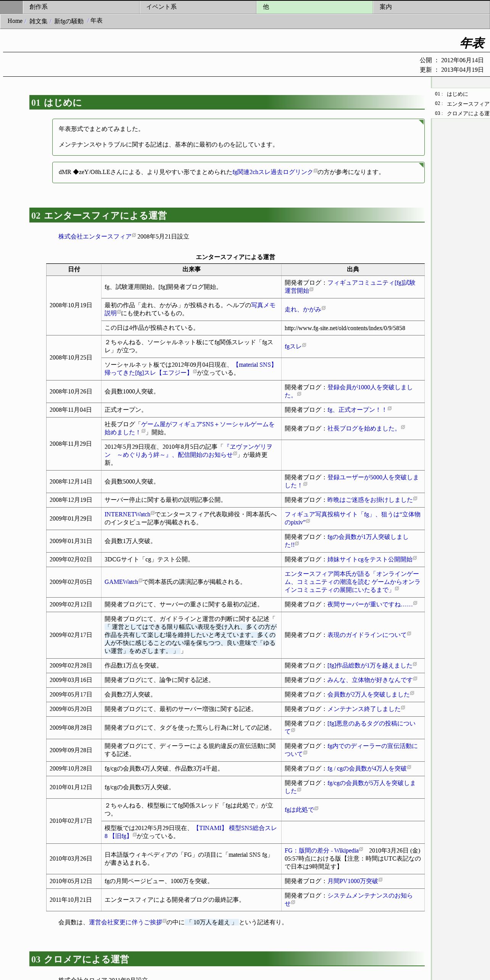Open 【TINAMI】模型SNS総合スレ8 link
This screenshot has height=980, width=490.
pyautogui.click(x=190, y=832)
